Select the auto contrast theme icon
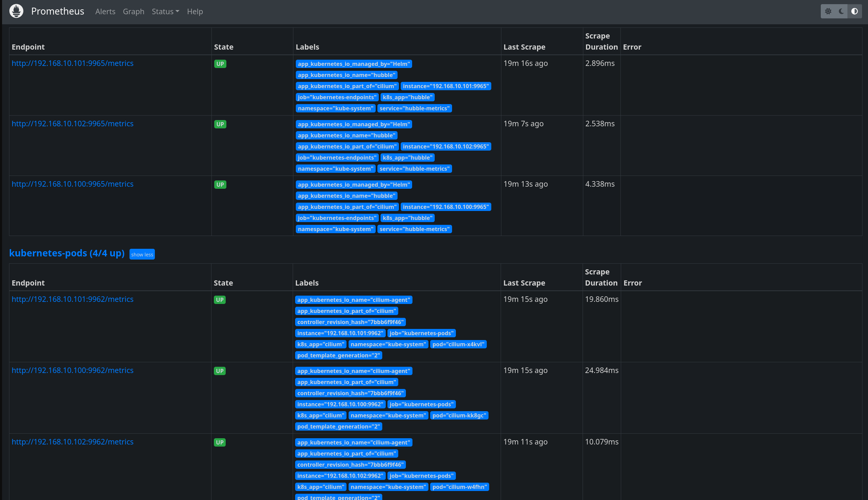 click(x=854, y=11)
